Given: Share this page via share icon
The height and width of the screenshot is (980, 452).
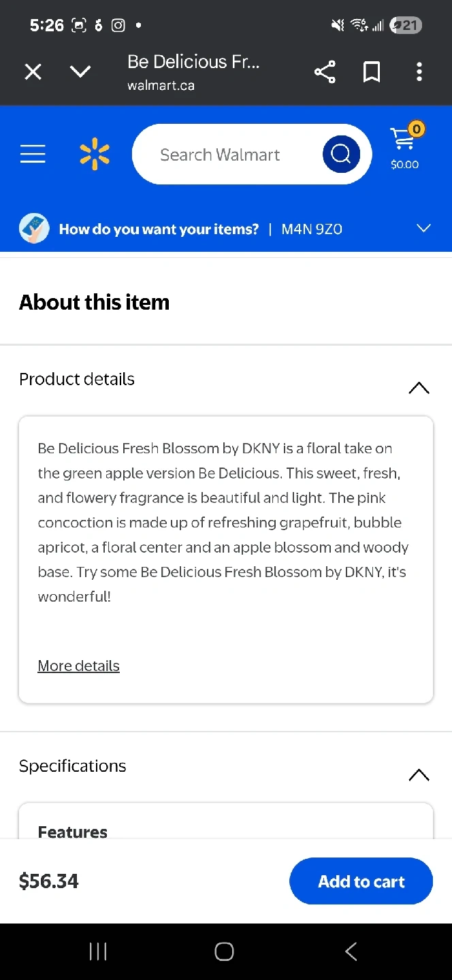Looking at the screenshot, I should coord(325,72).
